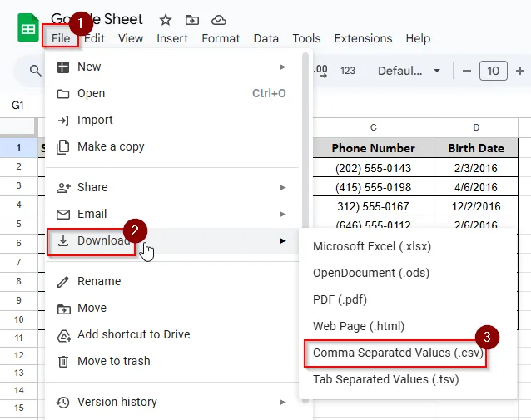This screenshot has height=420, width=531.
Task: Open the View menu
Action: (x=131, y=38)
